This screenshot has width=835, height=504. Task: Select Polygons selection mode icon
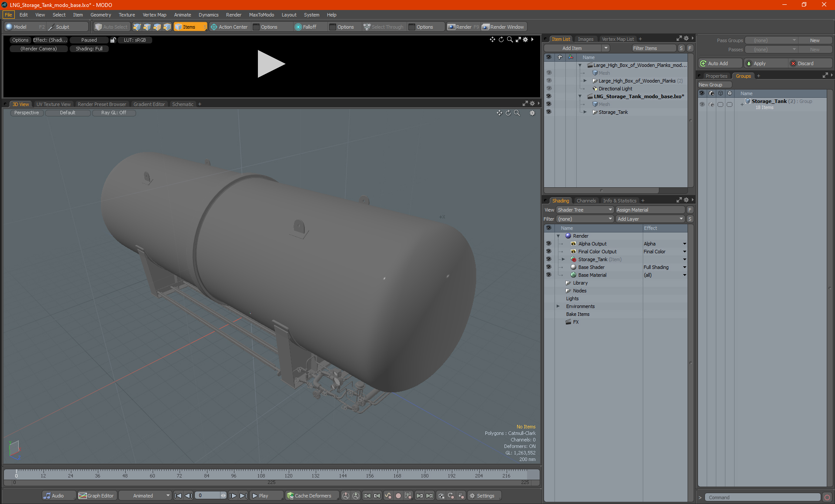pos(157,27)
